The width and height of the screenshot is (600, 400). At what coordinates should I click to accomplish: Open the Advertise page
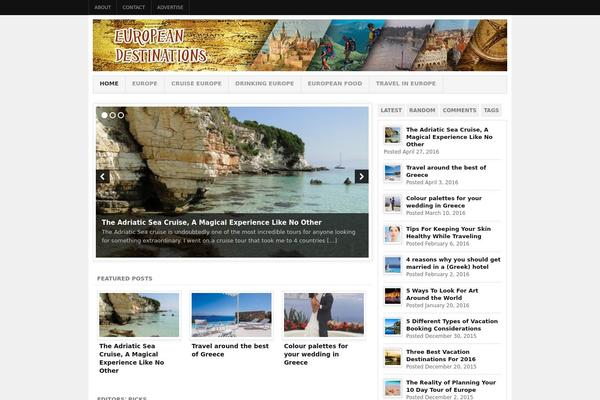(170, 7)
